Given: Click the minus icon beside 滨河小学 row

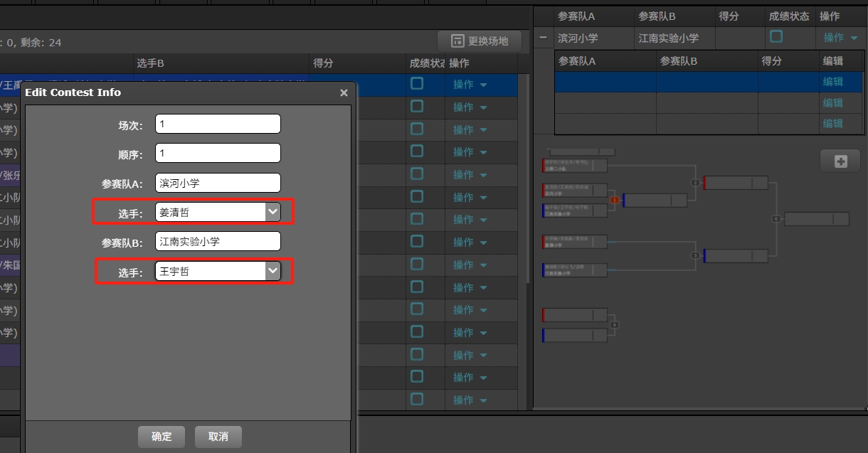Looking at the screenshot, I should pos(543,38).
